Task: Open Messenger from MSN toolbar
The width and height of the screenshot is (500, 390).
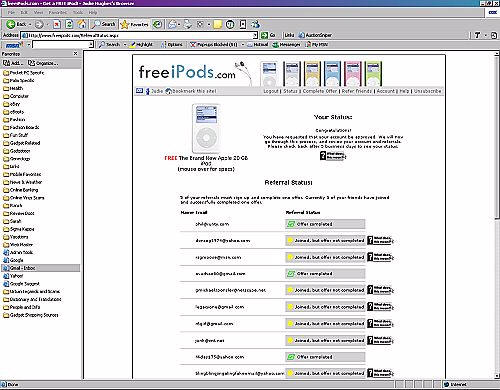Action: (286, 44)
